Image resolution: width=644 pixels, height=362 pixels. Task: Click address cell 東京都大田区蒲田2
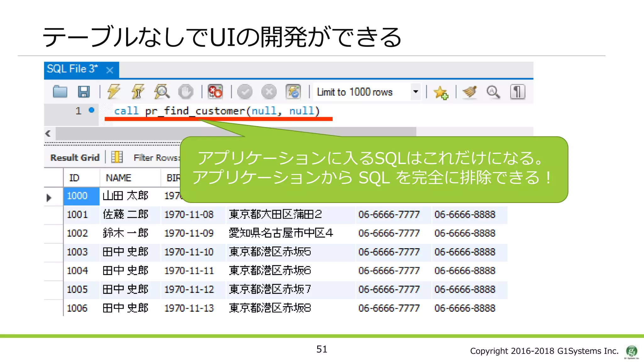click(291, 215)
